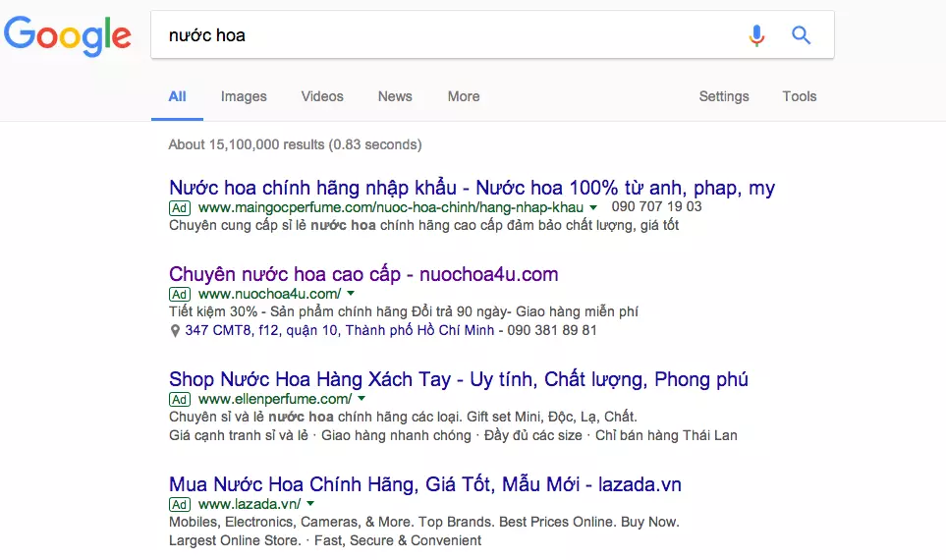Click the www.lazada.vn/ green URL
This screenshot has width=946, height=560.
[x=250, y=504]
